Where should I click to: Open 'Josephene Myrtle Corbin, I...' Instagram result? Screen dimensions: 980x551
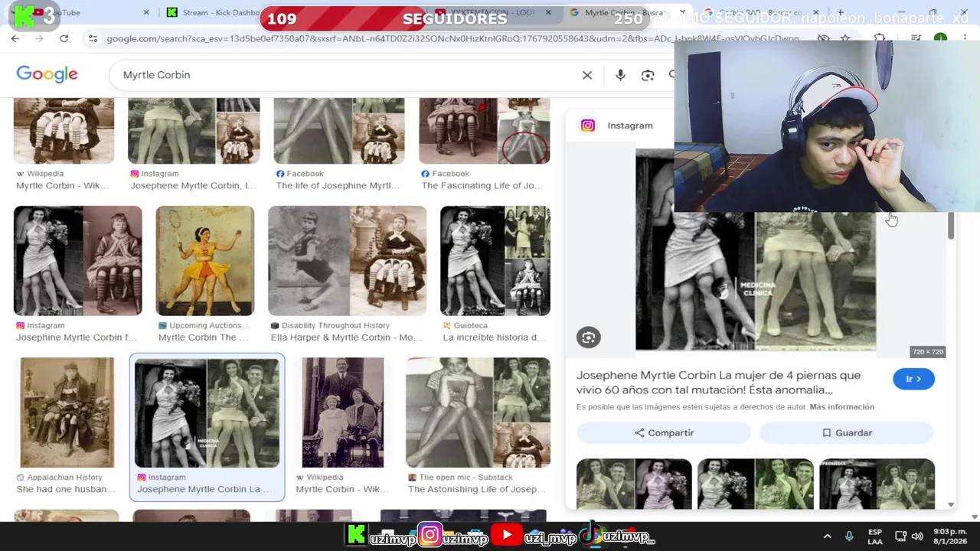[x=193, y=185]
